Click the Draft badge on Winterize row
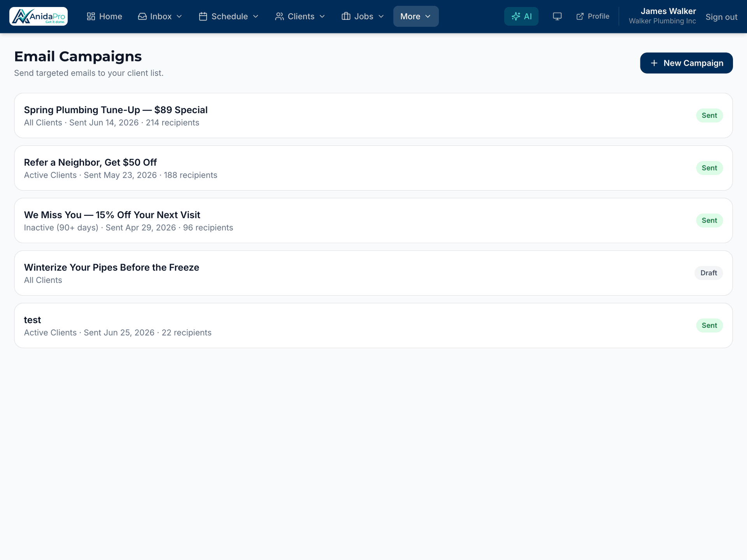 click(x=708, y=273)
